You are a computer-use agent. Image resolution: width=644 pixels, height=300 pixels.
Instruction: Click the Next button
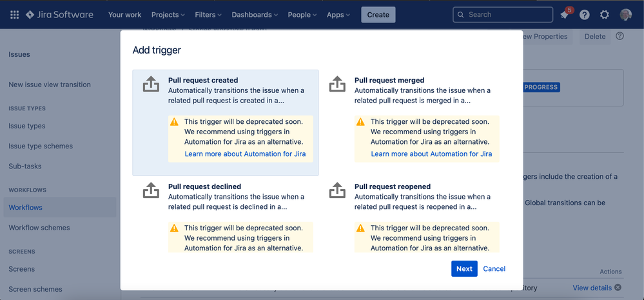[x=464, y=269]
